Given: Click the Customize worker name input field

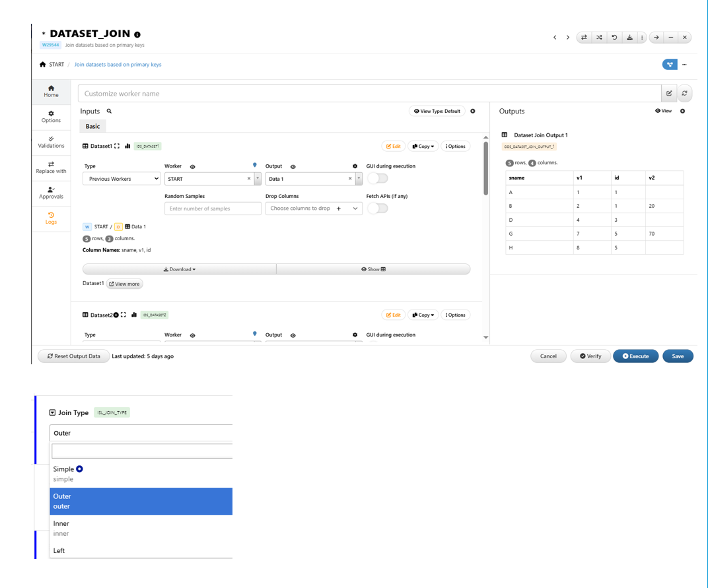Looking at the screenshot, I should point(369,94).
